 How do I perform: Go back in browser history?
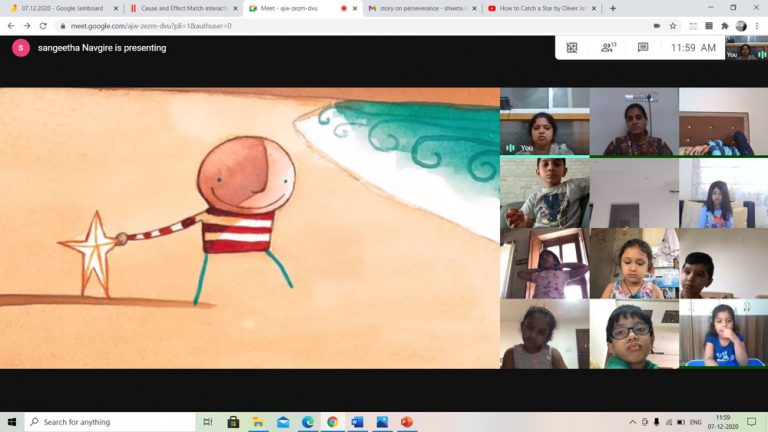[11, 26]
